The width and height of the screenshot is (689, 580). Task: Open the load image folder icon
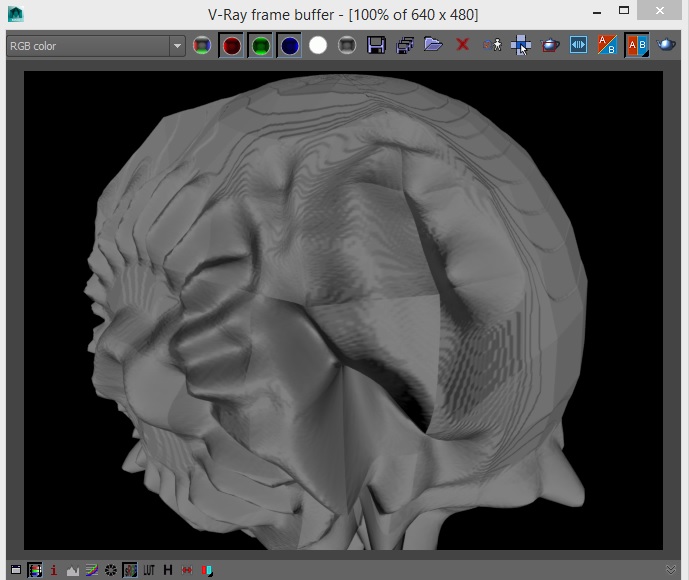[x=433, y=45]
